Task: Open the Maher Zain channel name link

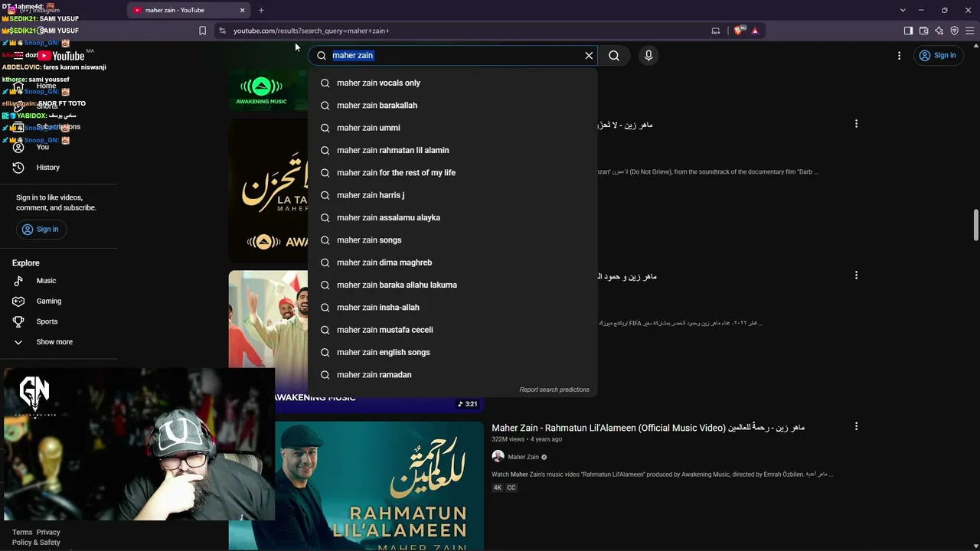Action: click(x=523, y=457)
